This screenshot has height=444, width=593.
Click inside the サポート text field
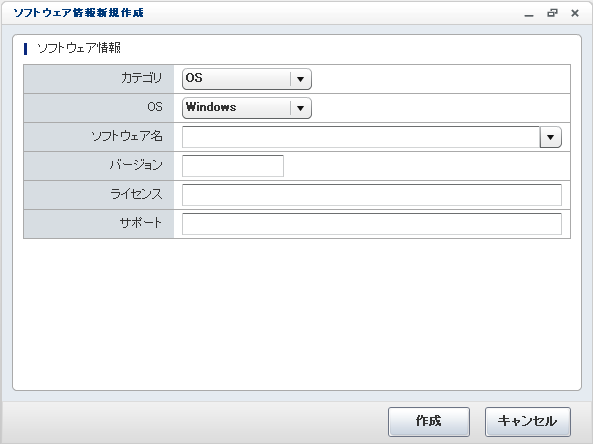click(x=372, y=224)
